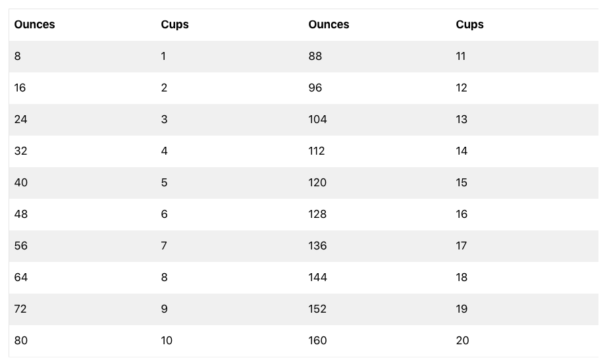Viewport: 609px width, 364px height.
Task: Select the 7 cups cell
Action: [164, 246]
